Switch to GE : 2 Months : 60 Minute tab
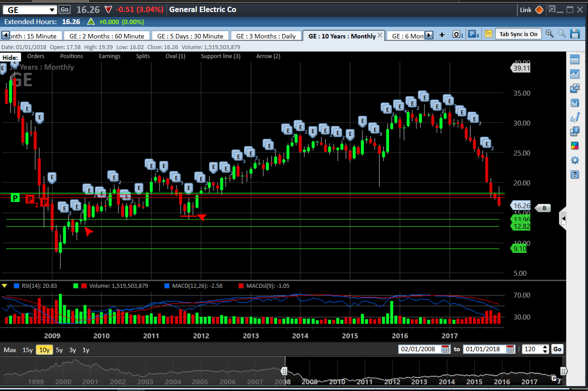This screenshot has height=391, width=588. [x=107, y=36]
